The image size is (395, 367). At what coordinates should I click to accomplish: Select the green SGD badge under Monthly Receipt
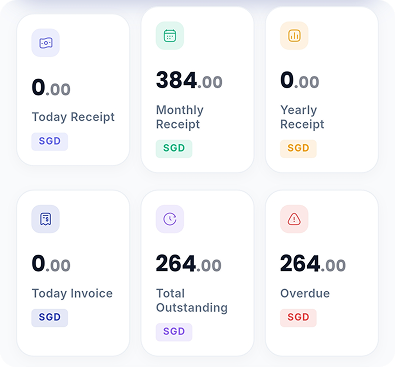pyautogui.click(x=174, y=148)
